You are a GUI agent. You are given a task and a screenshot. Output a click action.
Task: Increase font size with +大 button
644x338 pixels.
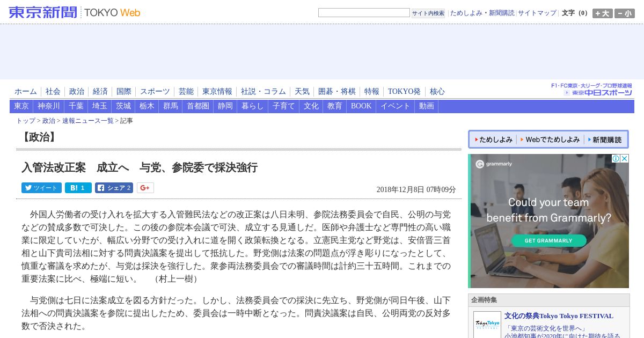pyautogui.click(x=603, y=13)
